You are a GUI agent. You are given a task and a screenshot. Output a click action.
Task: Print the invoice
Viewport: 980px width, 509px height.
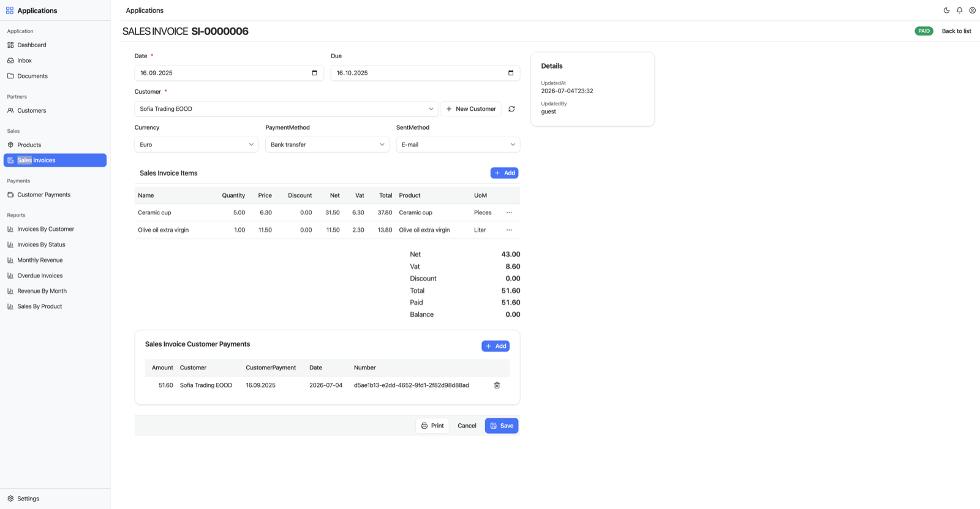(x=432, y=426)
